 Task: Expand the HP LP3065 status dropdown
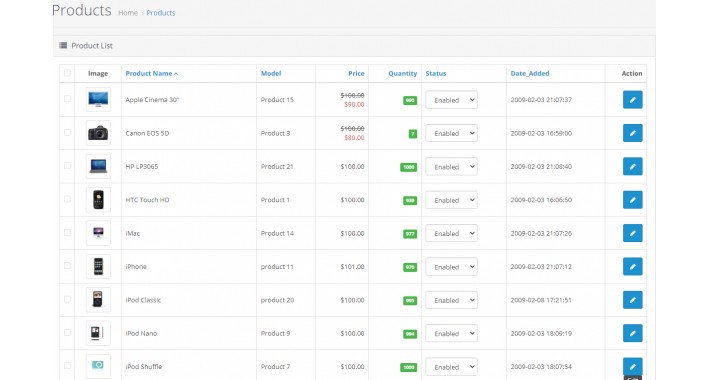tap(451, 167)
